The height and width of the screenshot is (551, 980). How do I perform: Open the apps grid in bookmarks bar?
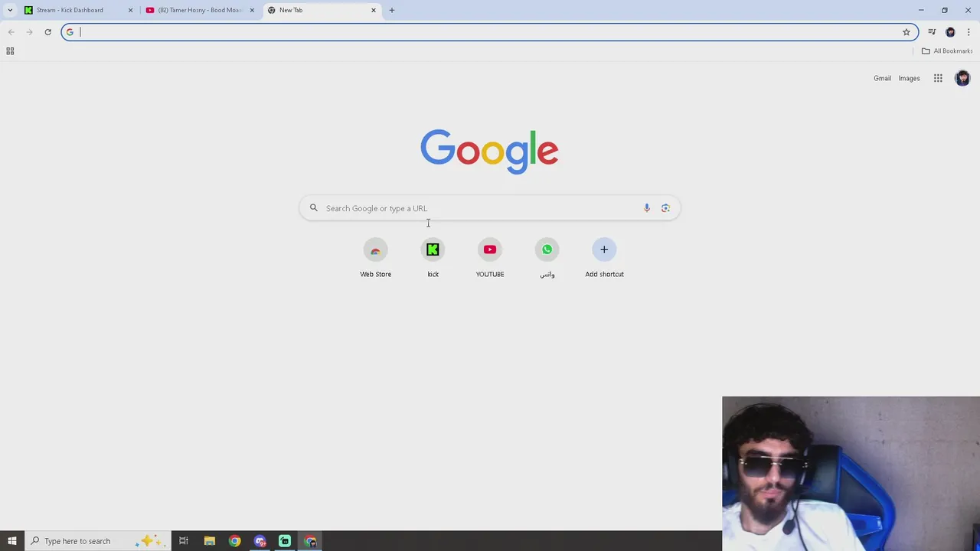pyautogui.click(x=10, y=51)
